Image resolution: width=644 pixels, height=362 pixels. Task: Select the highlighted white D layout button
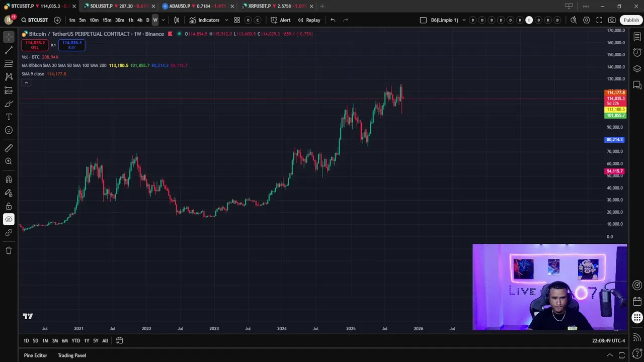point(529,20)
